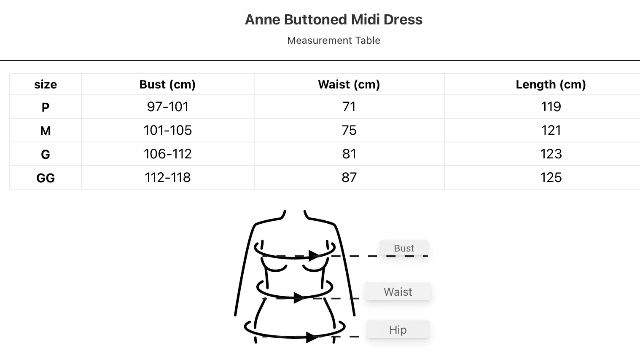This screenshot has height=364, width=640.
Task: Click the Length (cm) column header
Action: click(x=551, y=84)
